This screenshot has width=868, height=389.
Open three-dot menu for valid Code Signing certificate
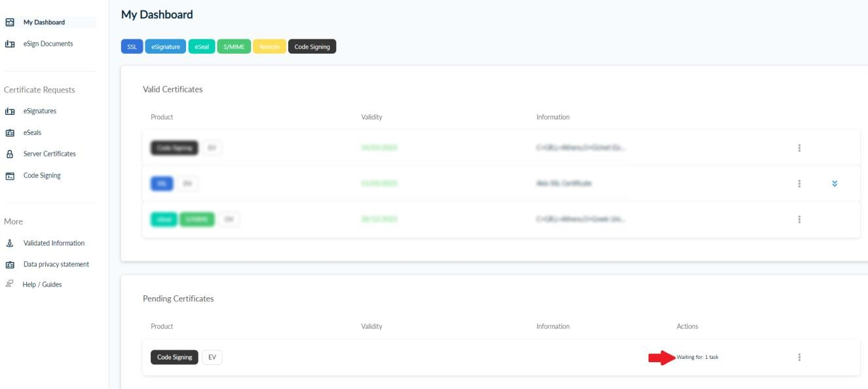(x=799, y=148)
